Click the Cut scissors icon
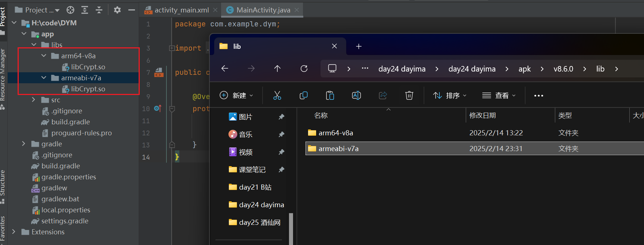 click(x=277, y=95)
